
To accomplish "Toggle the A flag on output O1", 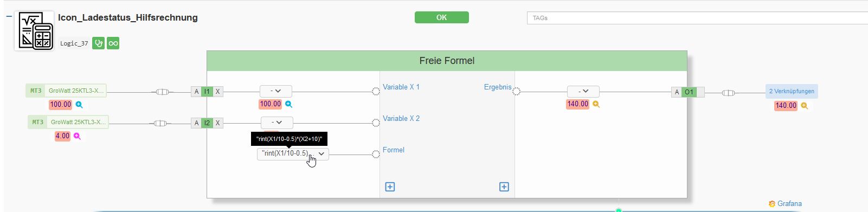I will coord(676,92).
